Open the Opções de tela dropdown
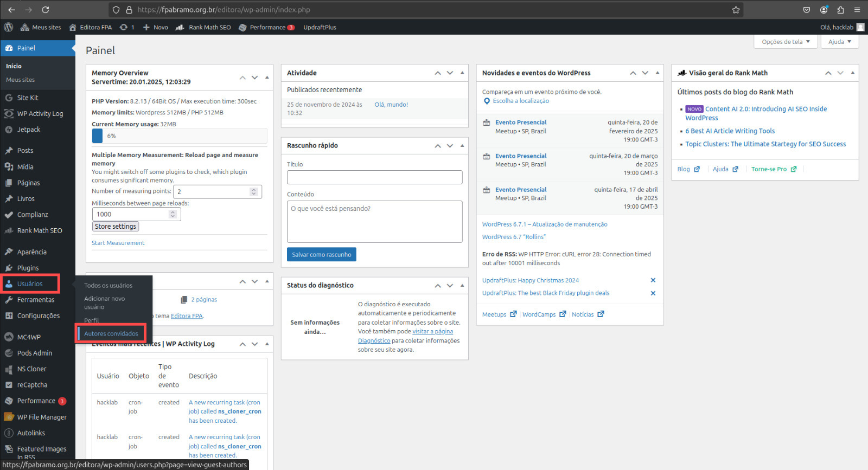 785,42
